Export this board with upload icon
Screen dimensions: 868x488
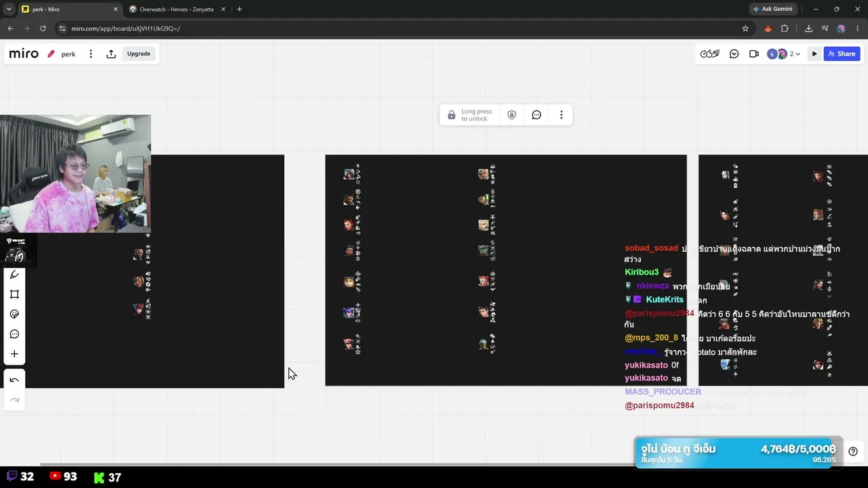click(111, 54)
